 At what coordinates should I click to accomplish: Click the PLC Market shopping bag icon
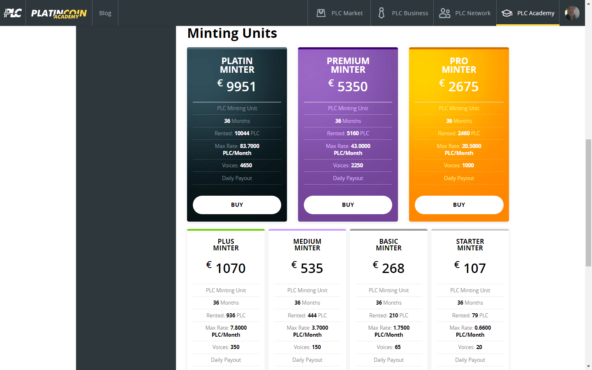tap(321, 13)
